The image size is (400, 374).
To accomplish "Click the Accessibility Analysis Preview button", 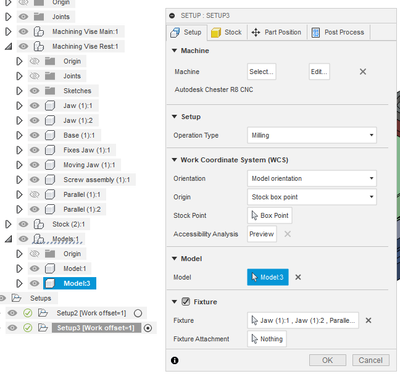I will [x=262, y=234].
